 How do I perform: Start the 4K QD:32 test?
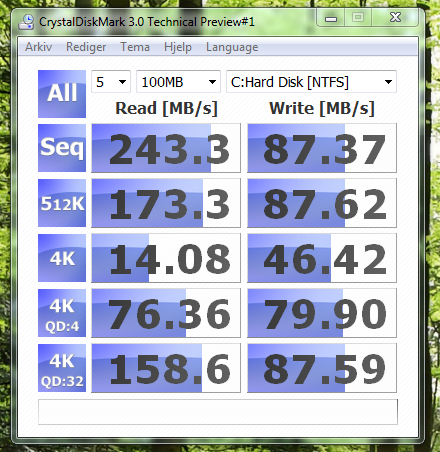pos(62,368)
